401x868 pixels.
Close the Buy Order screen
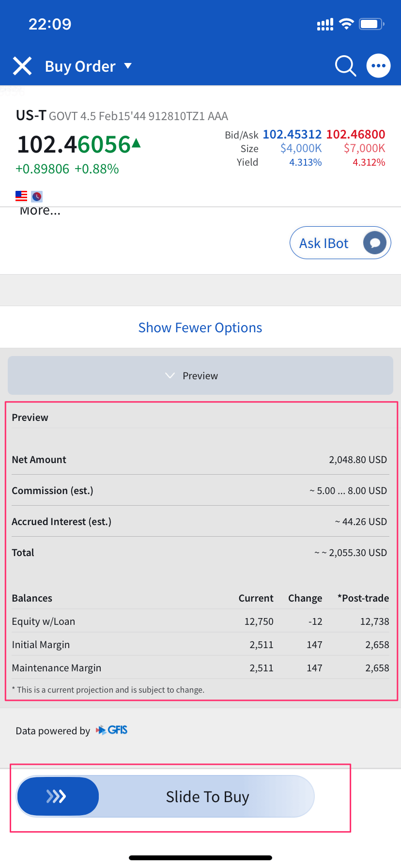tap(22, 66)
